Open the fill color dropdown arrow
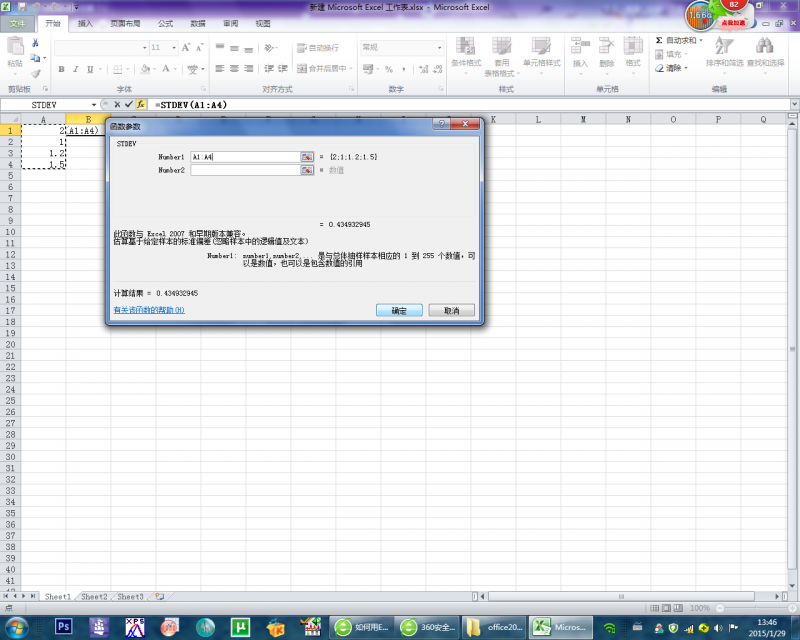This screenshot has width=800, height=640. click(x=155, y=69)
